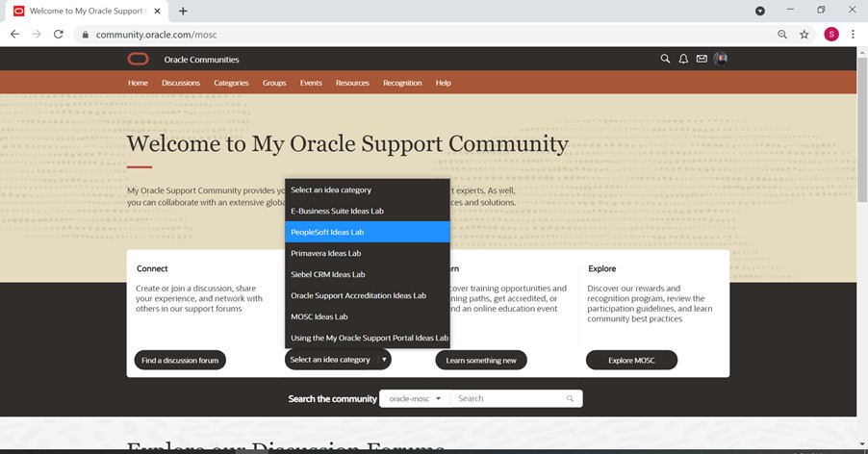Open the Help nav item

point(443,83)
